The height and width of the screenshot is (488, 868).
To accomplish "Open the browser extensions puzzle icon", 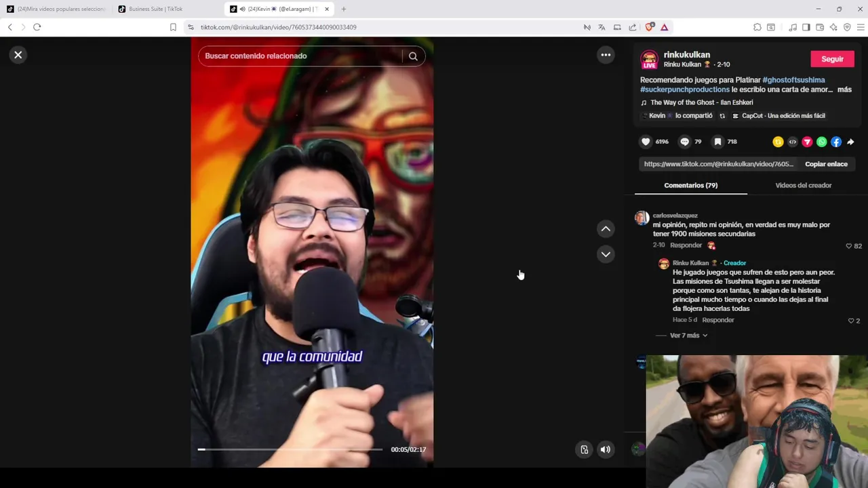I will tap(757, 27).
